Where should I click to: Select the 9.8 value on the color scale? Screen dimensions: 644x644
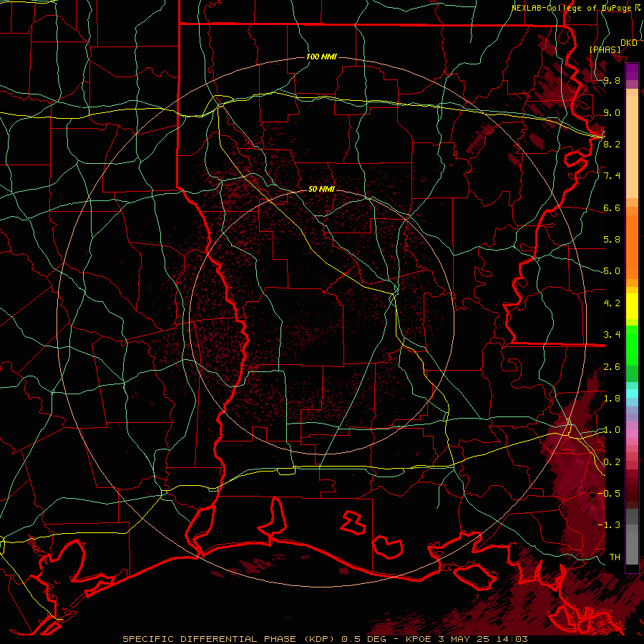(612, 80)
